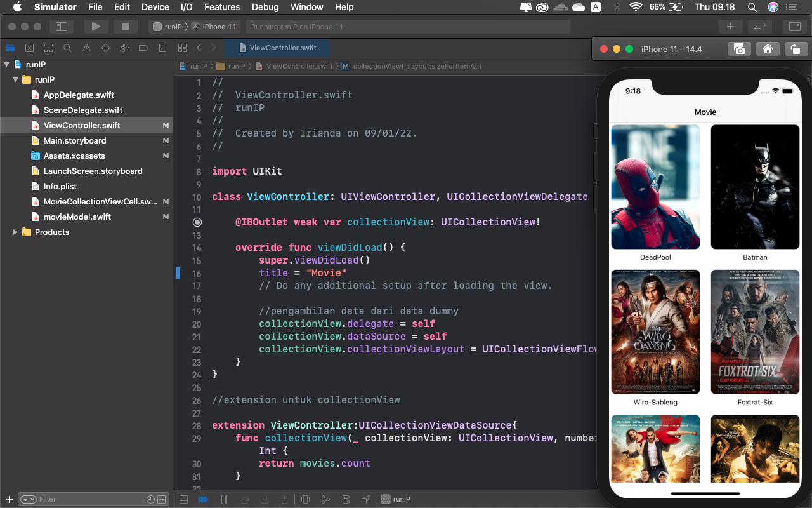Open the navigator filter options dropdown
This screenshot has width=812, height=508.
point(29,499)
